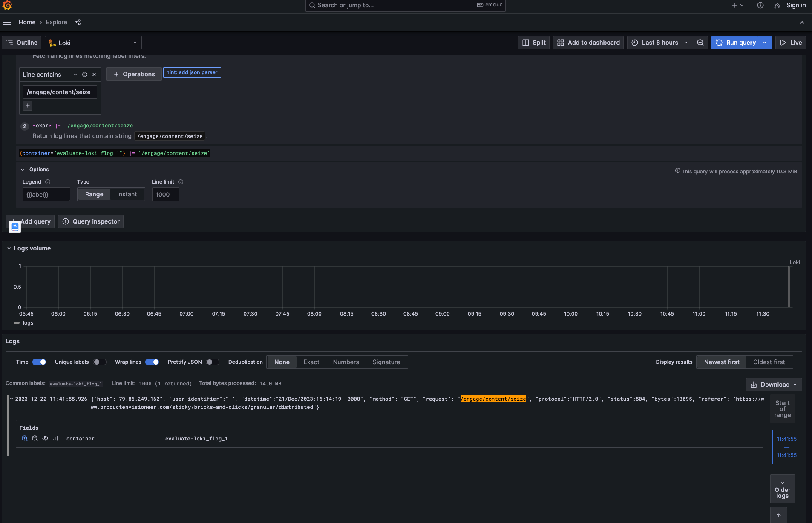Select Exact deduplication
This screenshot has height=523, width=812.
311,362
